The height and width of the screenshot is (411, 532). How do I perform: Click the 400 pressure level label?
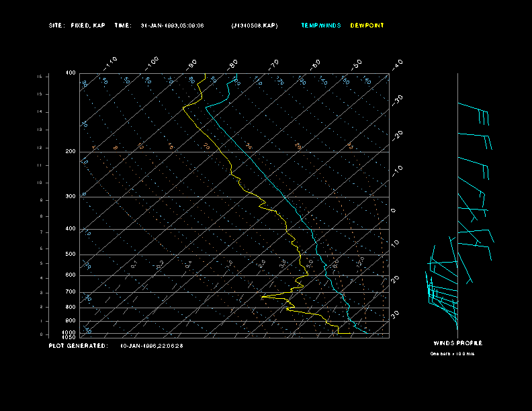pos(71,228)
